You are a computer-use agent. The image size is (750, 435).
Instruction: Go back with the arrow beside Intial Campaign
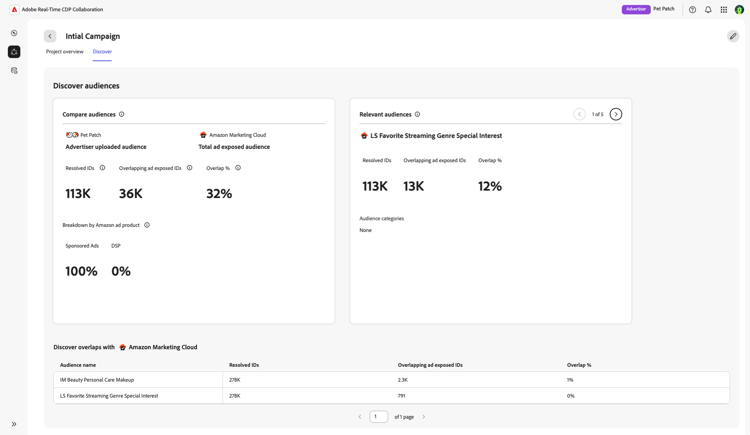tap(50, 36)
